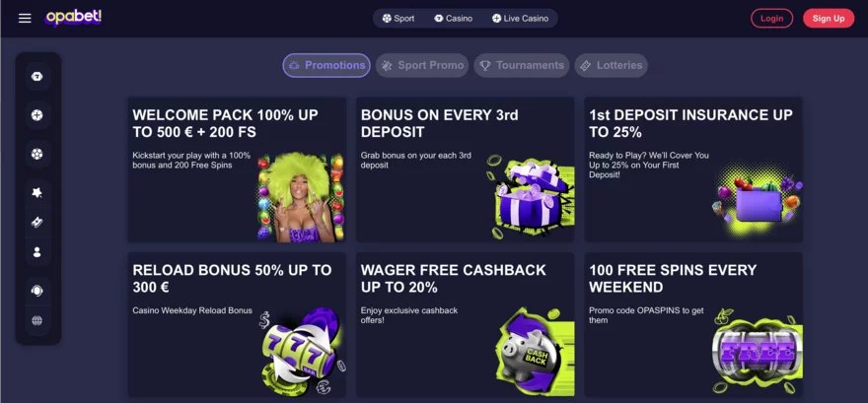Open Wager Free Cashback promotion card
Image resolution: width=868 pixels, height=403 pixels.
pos(465,324)
